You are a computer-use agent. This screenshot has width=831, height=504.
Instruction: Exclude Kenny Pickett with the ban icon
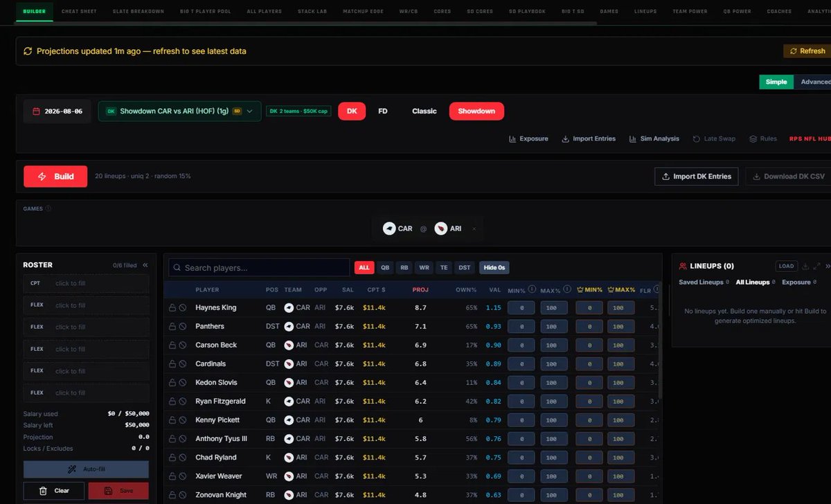pyautogui.click(x=183, y=420)
